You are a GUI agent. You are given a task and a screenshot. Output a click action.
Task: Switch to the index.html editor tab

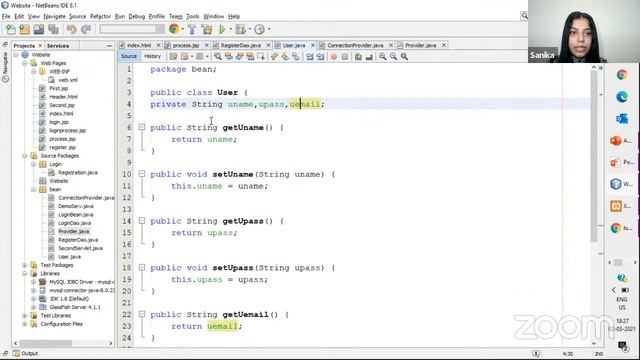(139, 45)
